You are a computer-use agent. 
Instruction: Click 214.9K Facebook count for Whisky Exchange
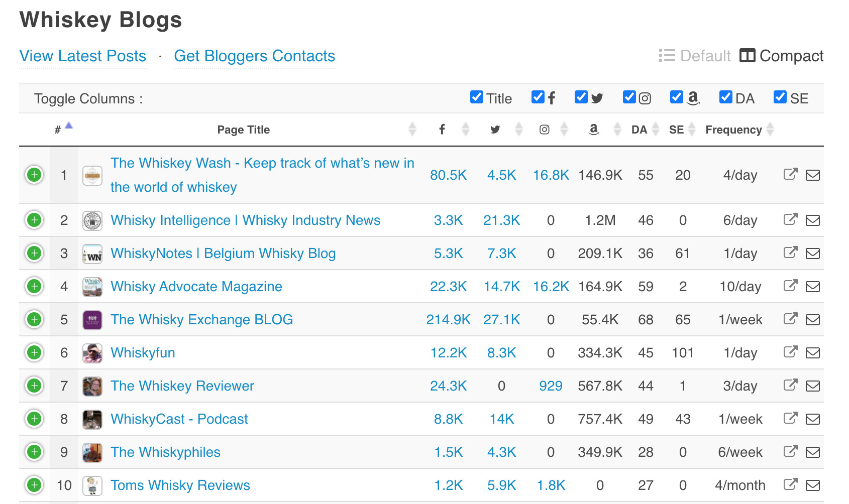449,319
